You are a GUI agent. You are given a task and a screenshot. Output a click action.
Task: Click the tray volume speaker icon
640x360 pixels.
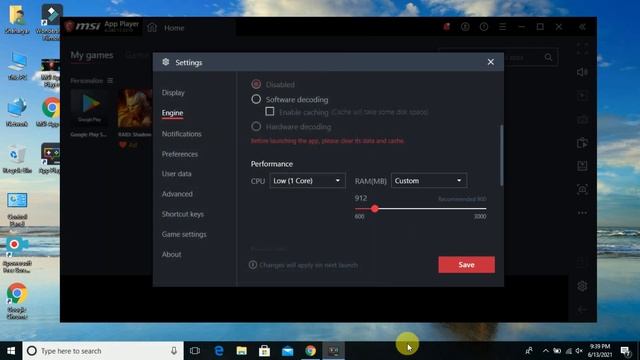[579, 351]
